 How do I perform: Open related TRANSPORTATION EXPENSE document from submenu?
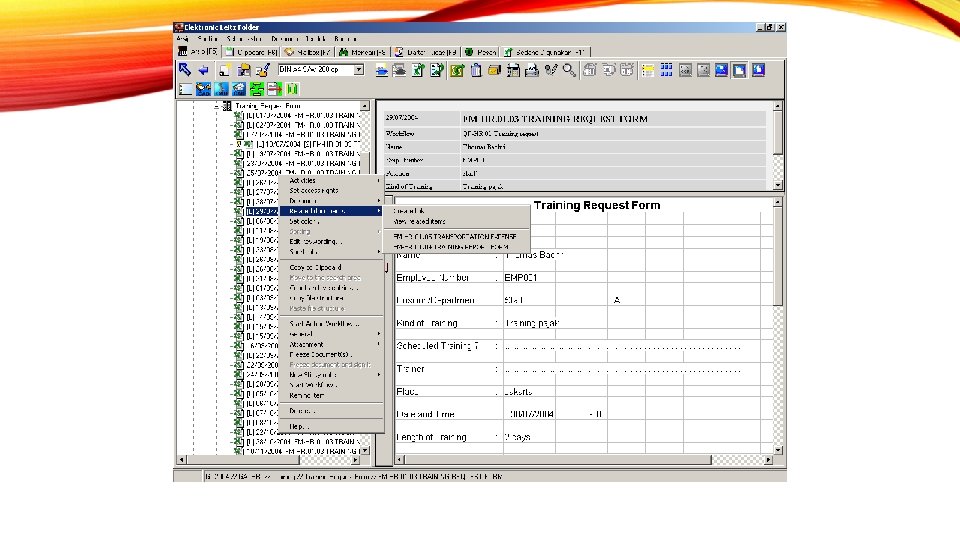tap(456, 236)
